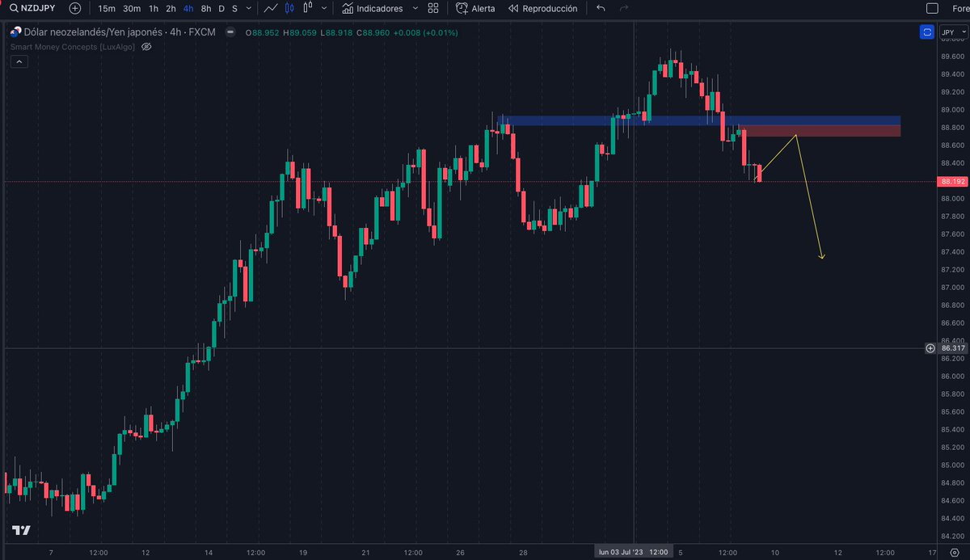The height and width of the screenshot is (560, 970).
Task: Redo the last chart action
Action: [x=623, y=8]
